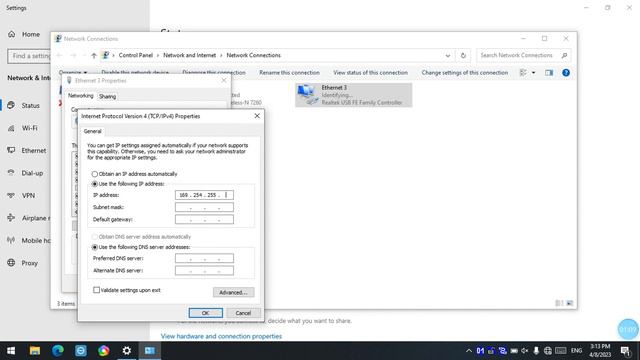640x360 pixels.
Task: Switch to details view button
Action: click(x=559, y=303)
